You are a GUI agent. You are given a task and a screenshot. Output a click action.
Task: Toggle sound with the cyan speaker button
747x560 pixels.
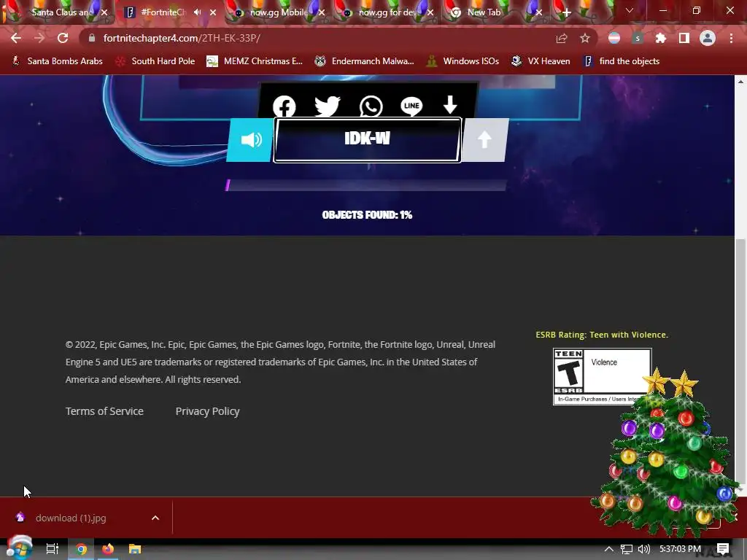coord(251,140)
